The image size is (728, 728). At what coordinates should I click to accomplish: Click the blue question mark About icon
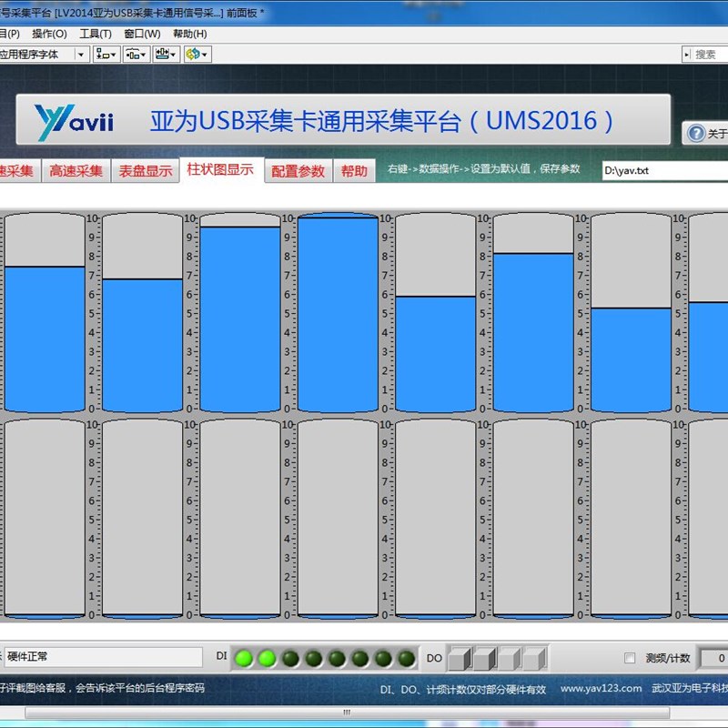(696, 134)
